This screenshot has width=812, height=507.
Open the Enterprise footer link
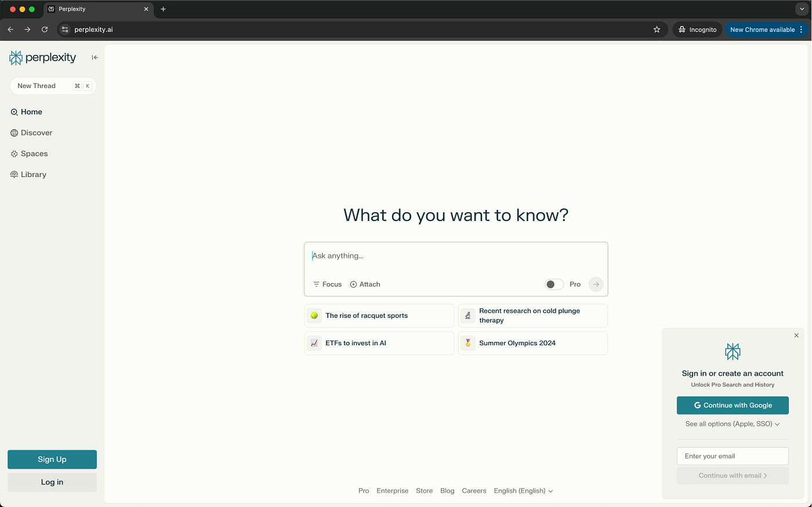(393, 491)
